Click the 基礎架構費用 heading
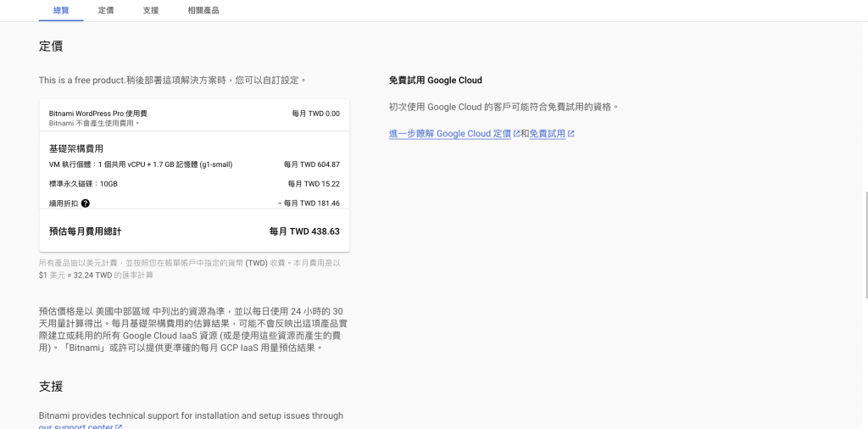 pos(75,148)
